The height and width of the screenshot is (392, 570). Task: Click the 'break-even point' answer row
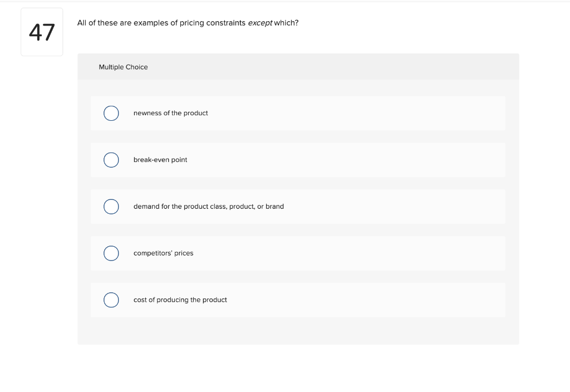(298, 160)
